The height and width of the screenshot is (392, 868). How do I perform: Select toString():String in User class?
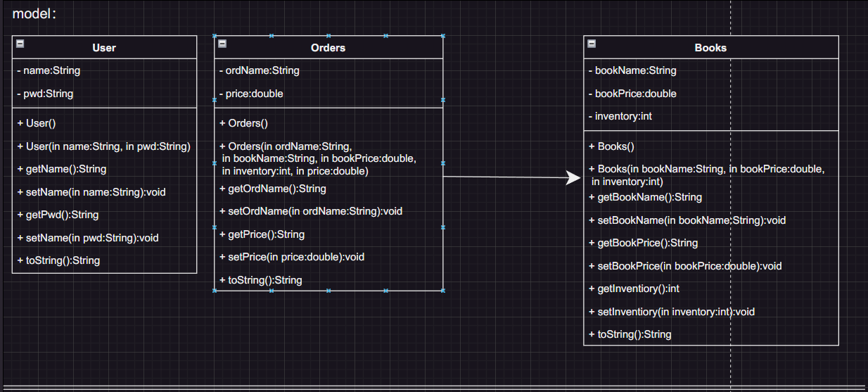(x=58, y=260)
